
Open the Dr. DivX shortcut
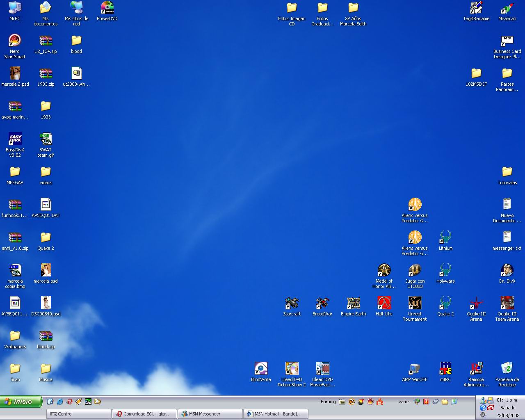(507, 270)
